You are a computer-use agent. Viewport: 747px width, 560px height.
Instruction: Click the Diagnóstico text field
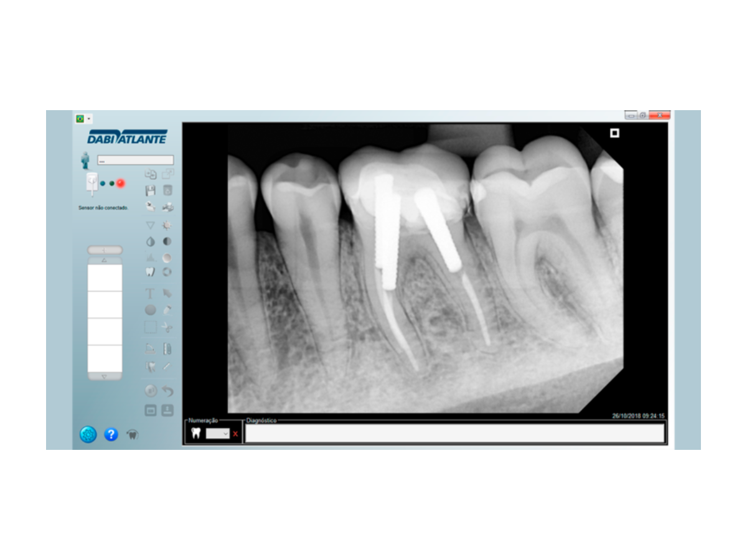coord(454,433)
